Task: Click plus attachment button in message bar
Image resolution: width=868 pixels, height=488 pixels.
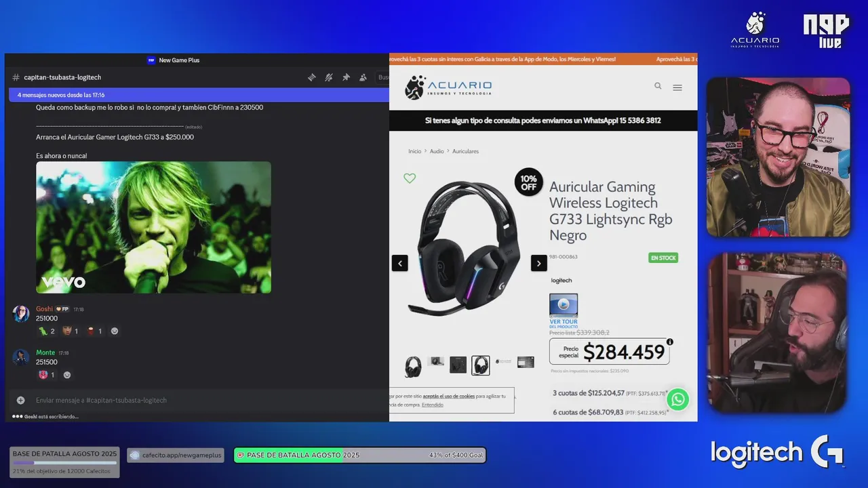Action: point(21,400)
